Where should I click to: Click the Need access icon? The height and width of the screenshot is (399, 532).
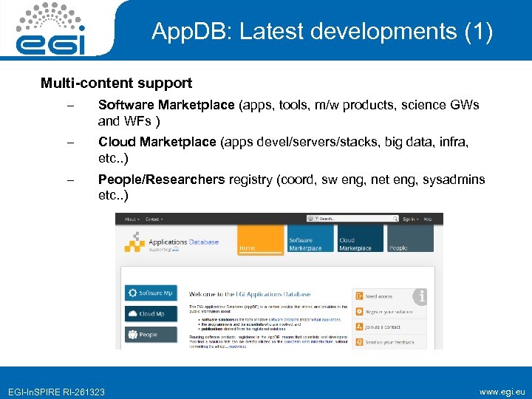coord(359,296)
